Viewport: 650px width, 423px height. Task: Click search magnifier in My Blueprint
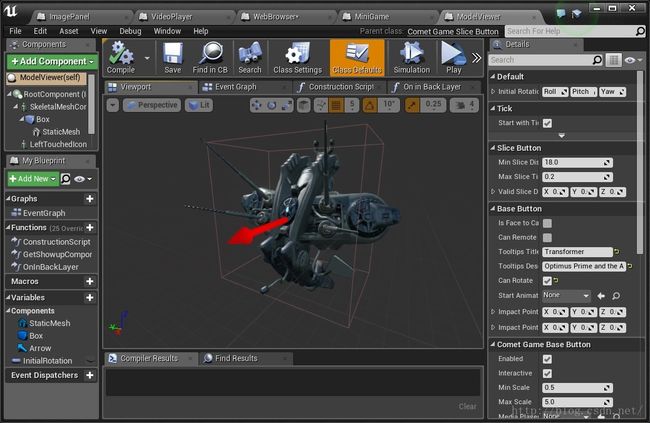coord(66,179)
